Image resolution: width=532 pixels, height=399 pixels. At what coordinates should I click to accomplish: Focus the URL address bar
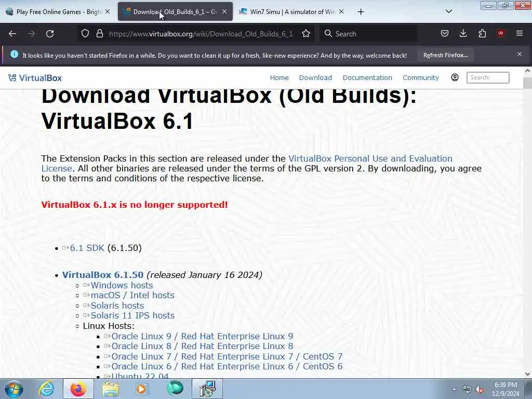point(201,34)
